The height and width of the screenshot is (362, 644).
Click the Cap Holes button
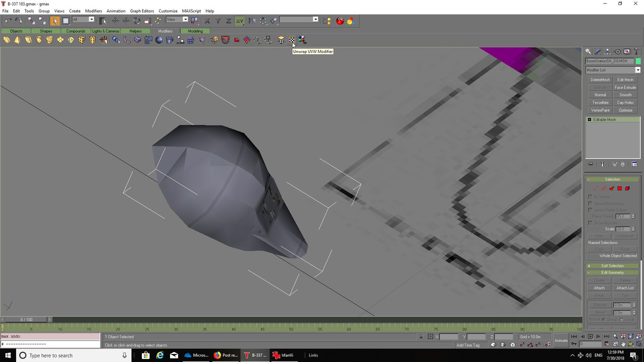[x=625, y=103]
